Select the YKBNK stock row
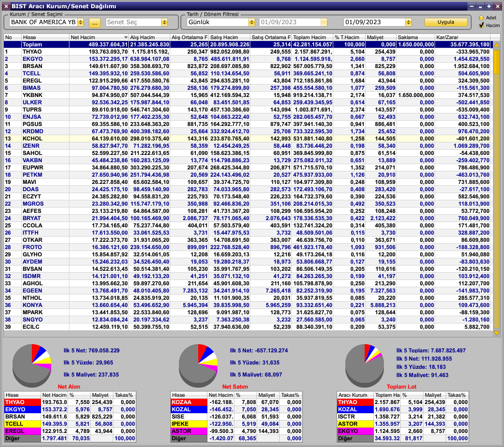 click(x=247, y=95)
